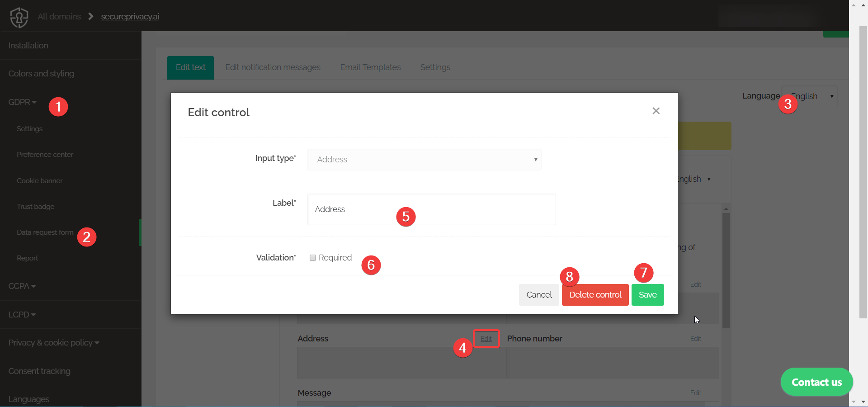Save the edited control
This screenshot has height=407, width=868.
coord(647,294)
